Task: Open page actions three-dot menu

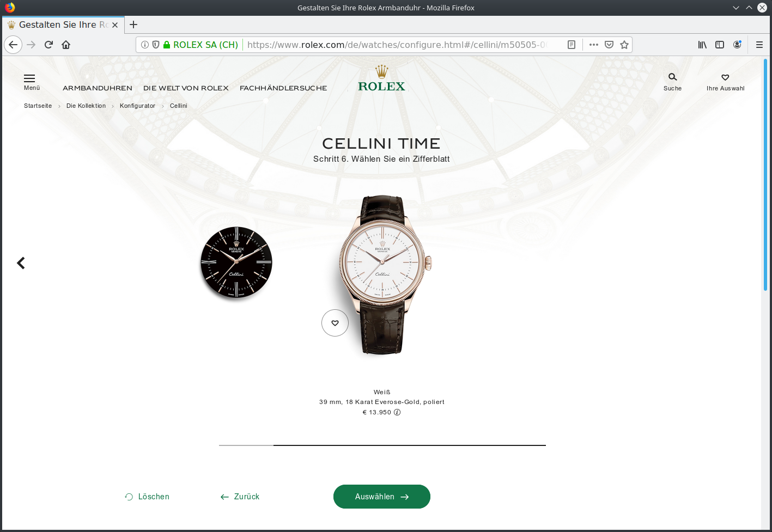Action: tap(594, 45)
